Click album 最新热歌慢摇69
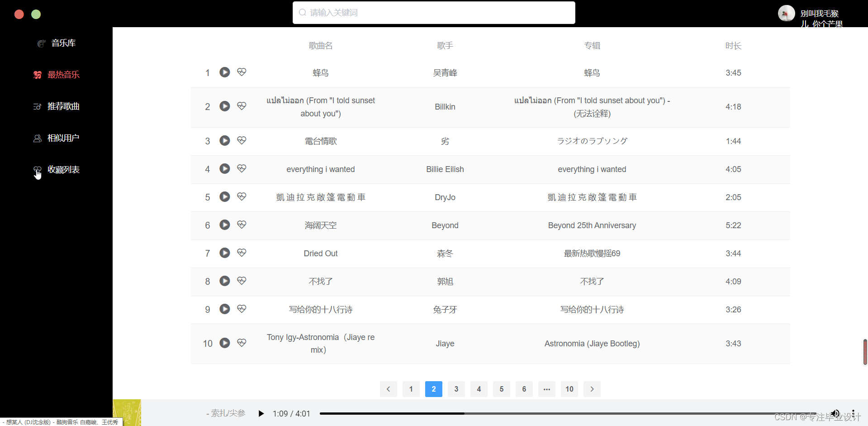 592,254
